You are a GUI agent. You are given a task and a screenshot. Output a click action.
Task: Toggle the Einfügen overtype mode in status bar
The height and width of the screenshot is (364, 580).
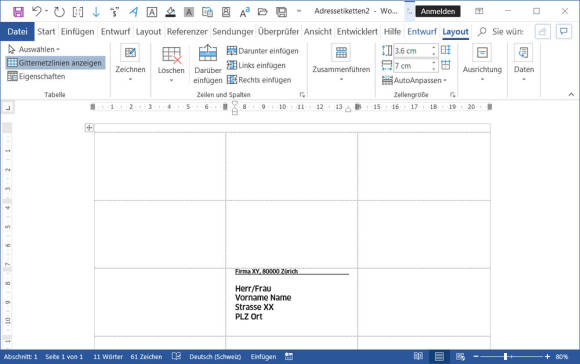point(263,357)
